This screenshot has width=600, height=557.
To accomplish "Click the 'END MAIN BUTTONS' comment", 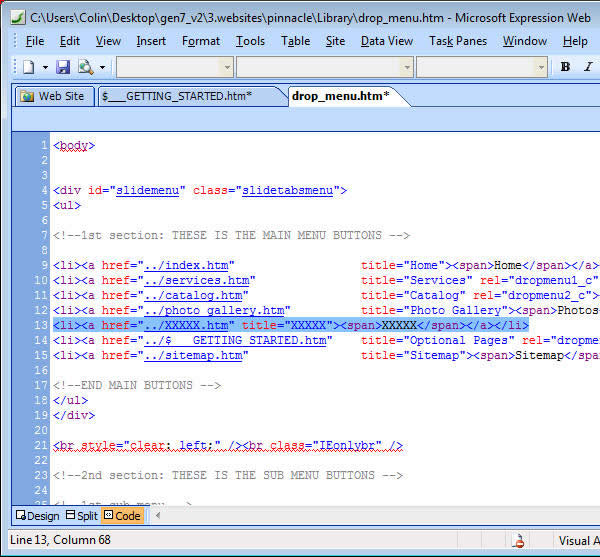I will pos(137,385).
